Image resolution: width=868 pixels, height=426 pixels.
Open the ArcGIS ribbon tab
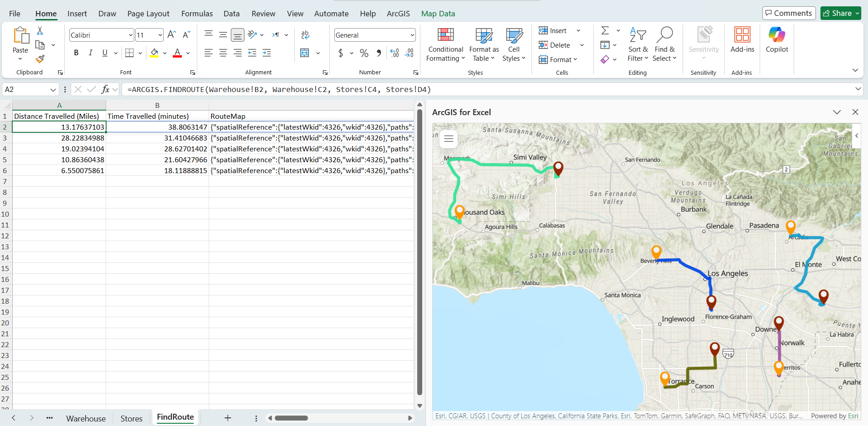398,14
